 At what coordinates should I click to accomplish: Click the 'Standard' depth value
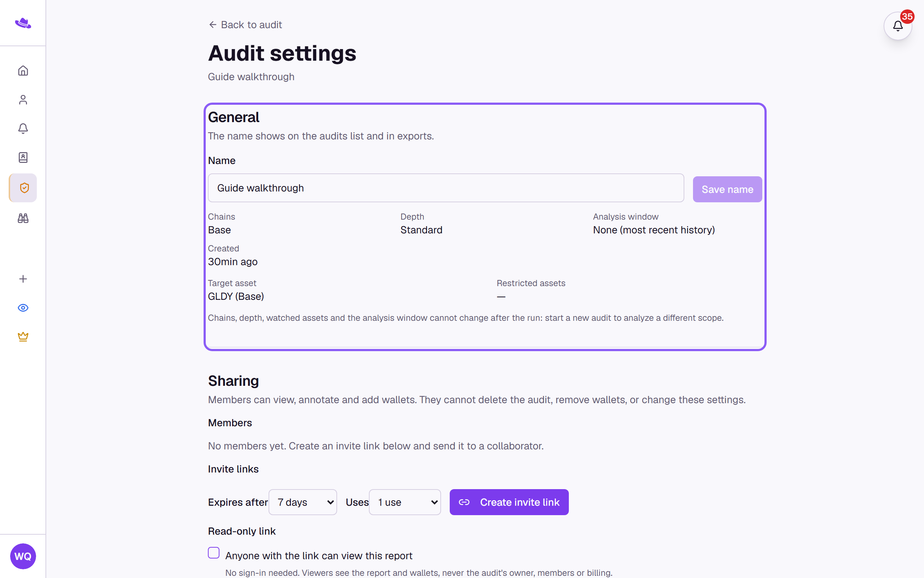421,230
